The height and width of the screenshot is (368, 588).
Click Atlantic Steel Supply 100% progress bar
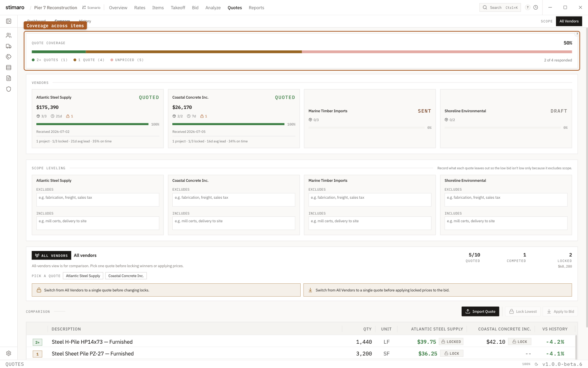(92, 124)
